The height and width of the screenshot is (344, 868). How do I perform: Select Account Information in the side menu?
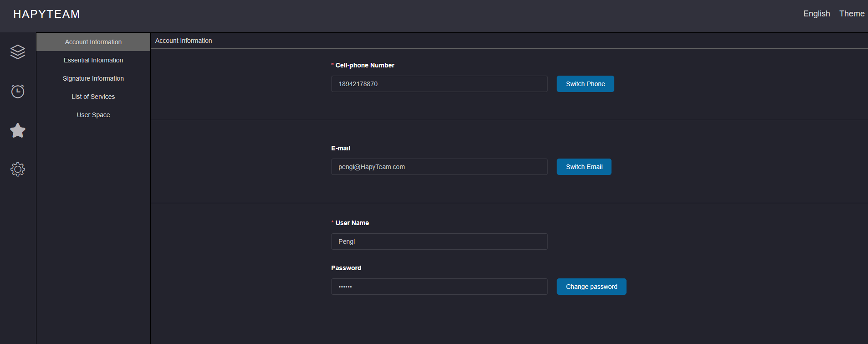coord(93,42)
